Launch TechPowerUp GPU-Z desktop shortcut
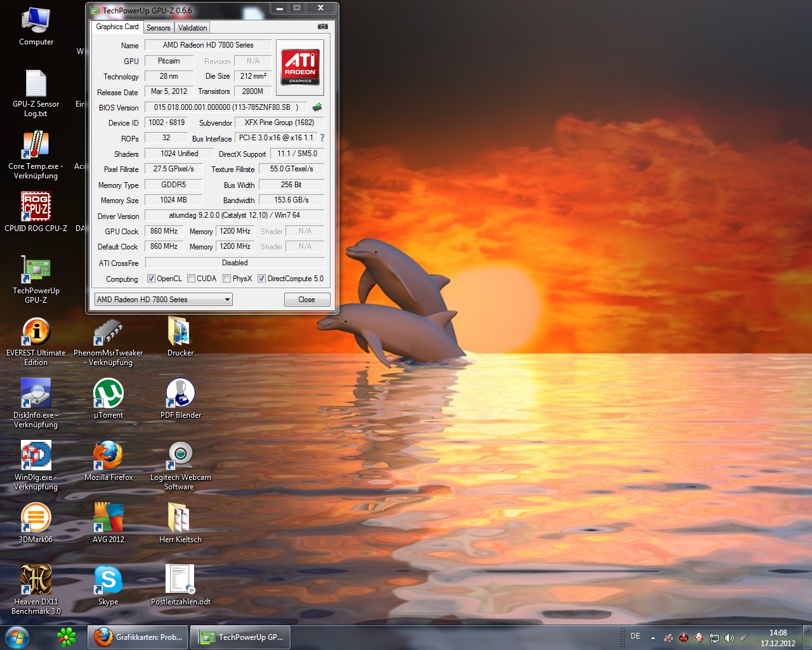812x650 pixels. [x=36, y=279]
